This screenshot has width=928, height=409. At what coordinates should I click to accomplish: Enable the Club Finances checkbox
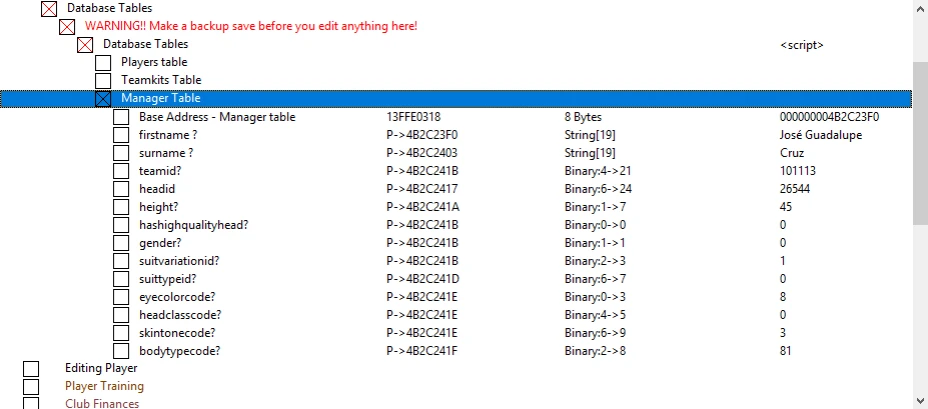(31, 404)
